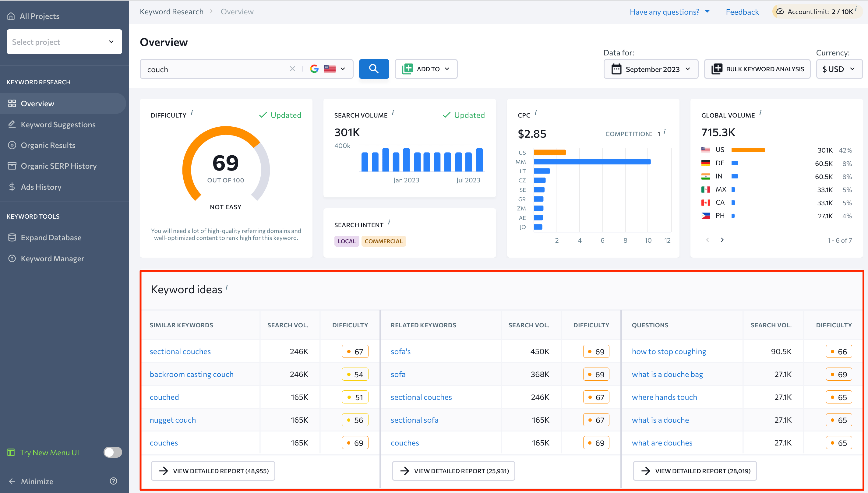
Task: Select the Keyword Suggestions menu item
Action: coord(58,124)
